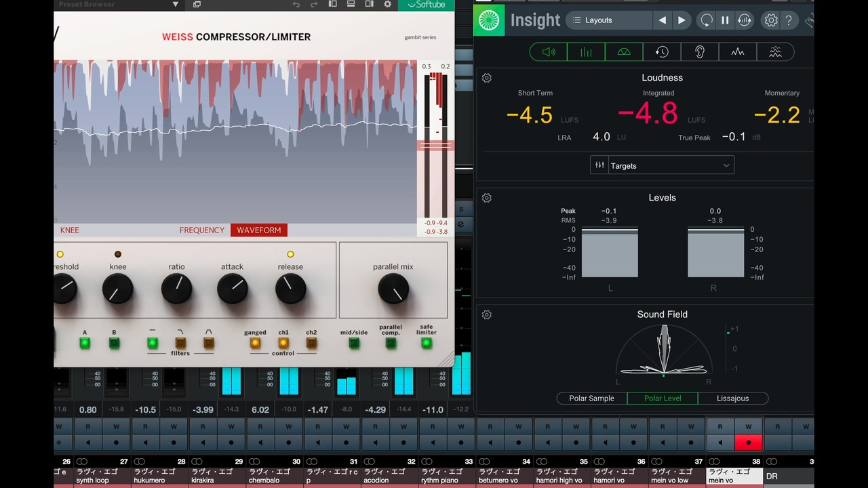Toggle the ch2 control button
This screenshot has height=488, width=868.
point(311,343)
